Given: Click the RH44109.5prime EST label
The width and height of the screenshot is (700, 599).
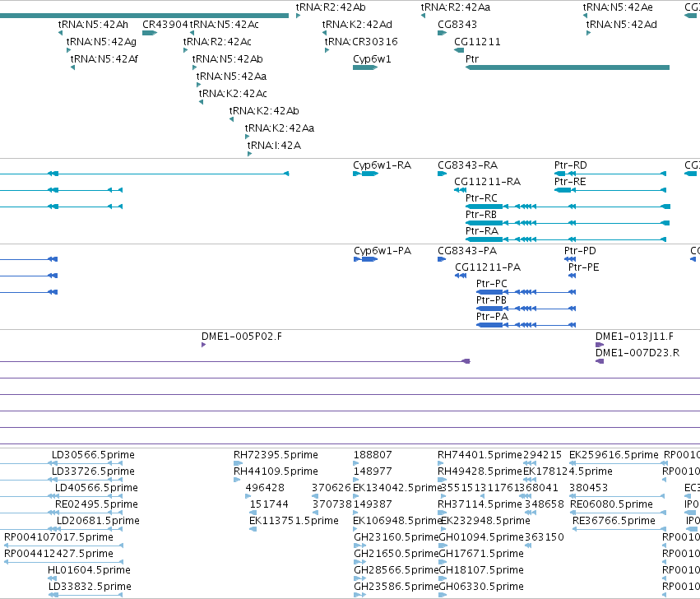Looking at the screenshot, I should (276, 471).
